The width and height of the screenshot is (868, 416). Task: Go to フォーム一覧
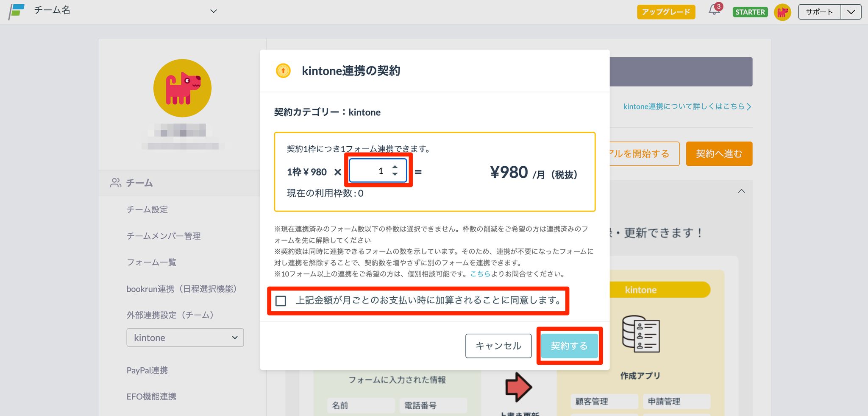(151, 262)
